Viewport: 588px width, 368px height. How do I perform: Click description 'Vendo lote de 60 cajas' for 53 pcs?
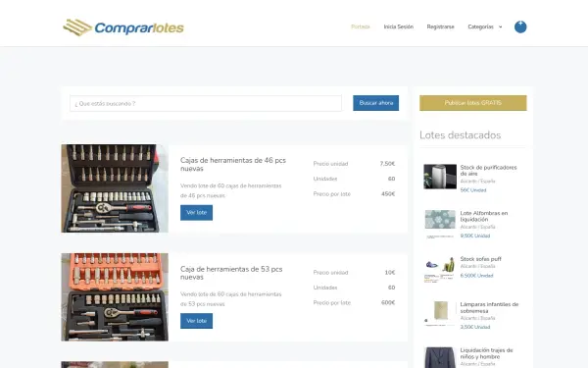[x=230, y=299]
